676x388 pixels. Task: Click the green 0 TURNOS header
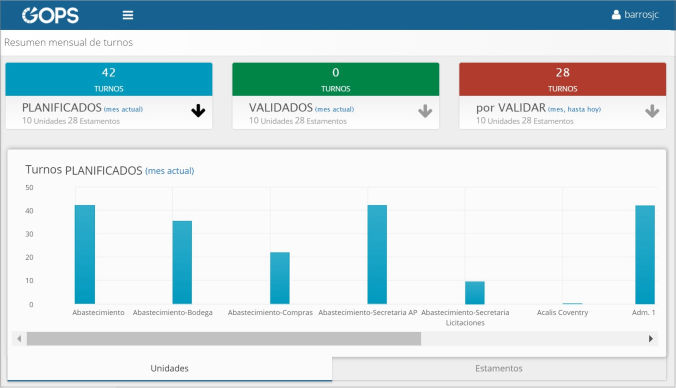point(335,79)
